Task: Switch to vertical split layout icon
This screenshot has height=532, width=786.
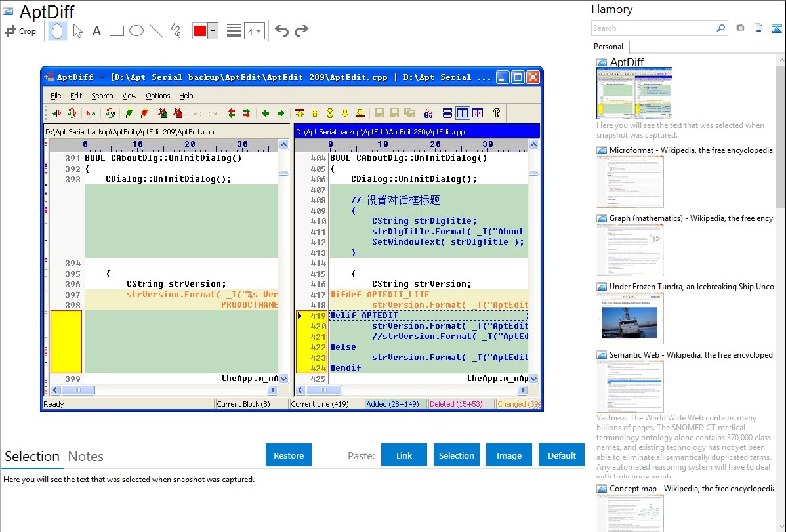Action: (x=462, y=113)
